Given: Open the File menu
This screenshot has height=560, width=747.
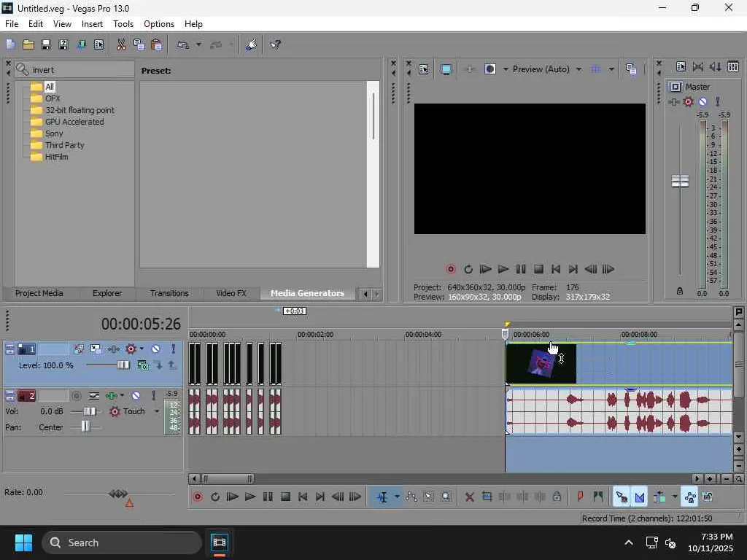Looking at the screenshot, I should click(12, 24).
